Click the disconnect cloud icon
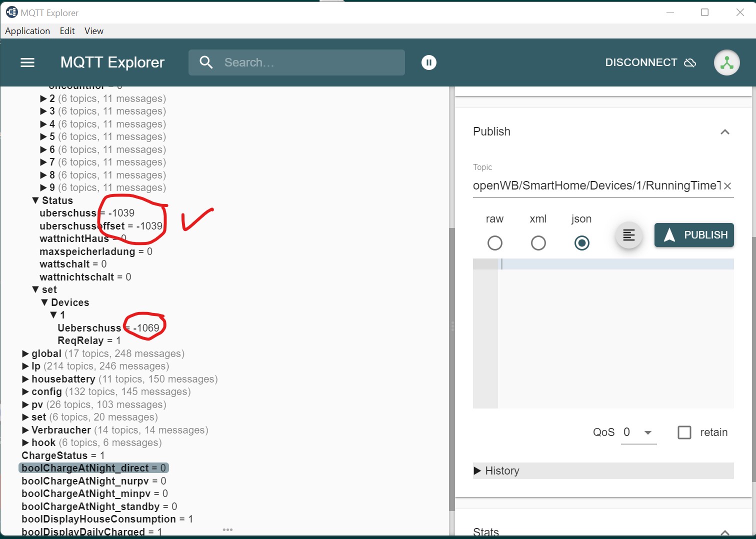Image resolution: width=756 pixels, height=539 pixels. tap(690, 62)
